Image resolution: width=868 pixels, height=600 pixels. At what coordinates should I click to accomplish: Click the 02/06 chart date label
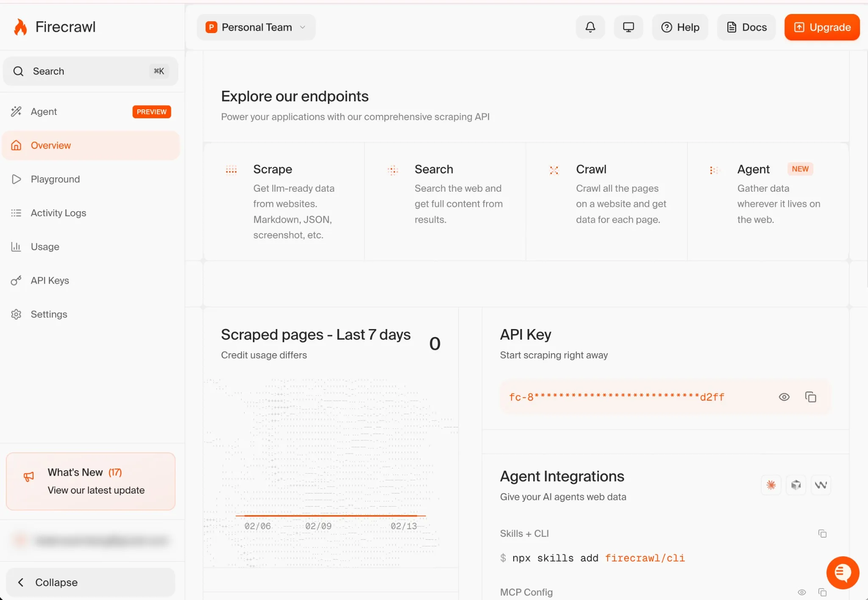[x=257, y=526]
